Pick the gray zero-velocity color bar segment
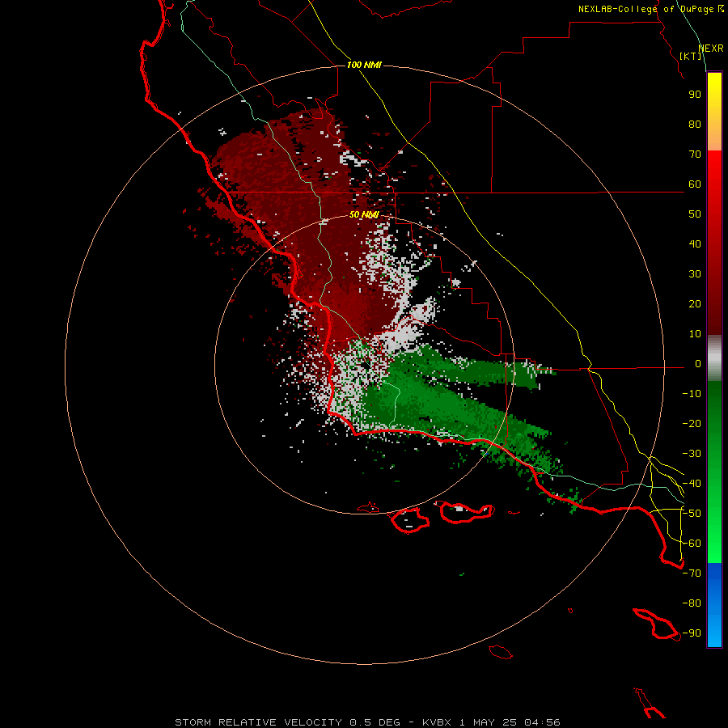Screen dimensions: 728x728 (714, 360)
